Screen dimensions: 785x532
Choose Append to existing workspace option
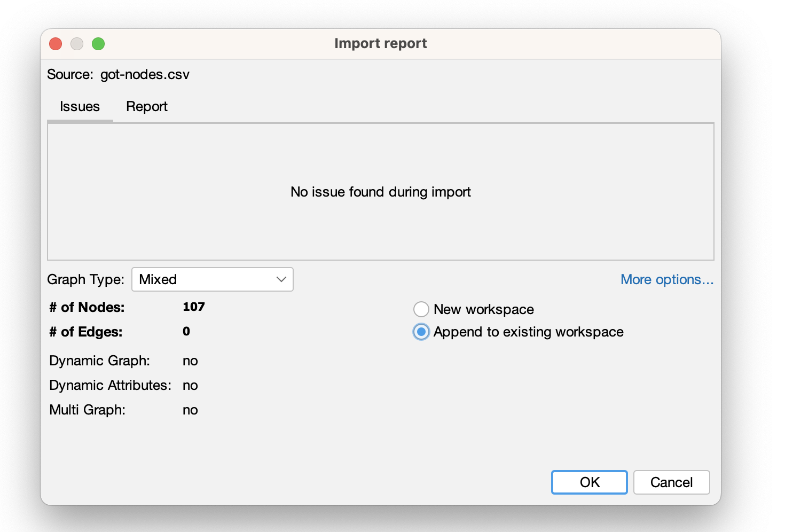(421, 332)
